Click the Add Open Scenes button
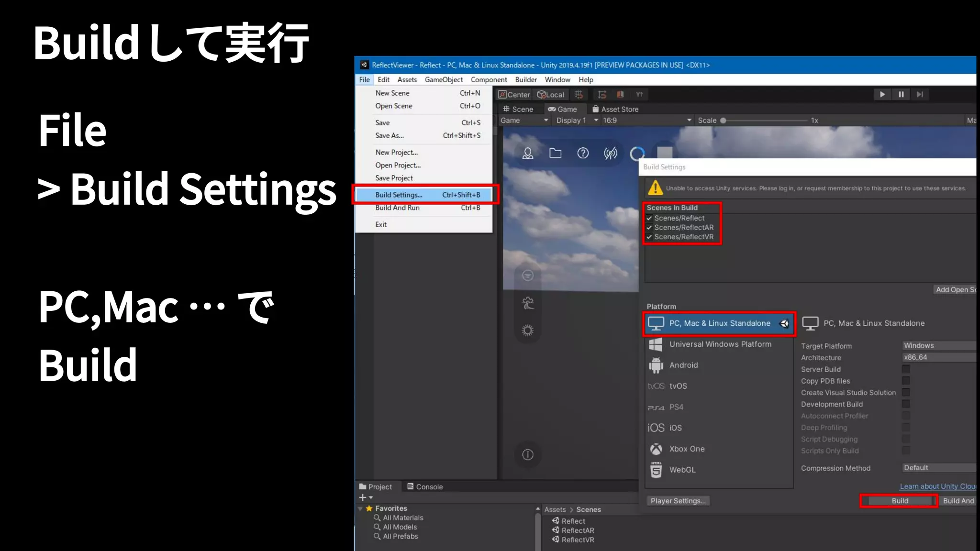The image size is (980, 551). point(955,289)
